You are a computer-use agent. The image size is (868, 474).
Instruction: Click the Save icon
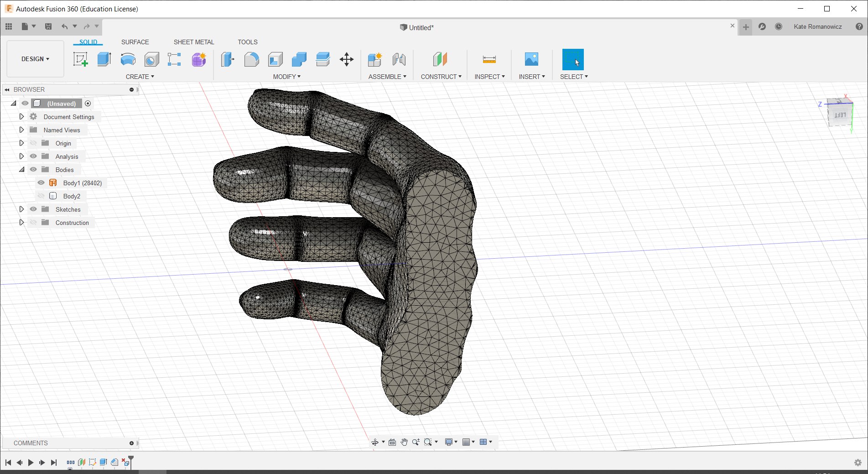point(48,26)
